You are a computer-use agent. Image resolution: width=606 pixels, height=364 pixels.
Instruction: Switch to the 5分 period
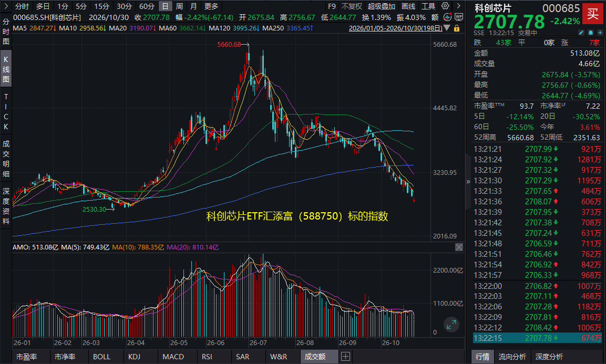(x=81, y=6)
